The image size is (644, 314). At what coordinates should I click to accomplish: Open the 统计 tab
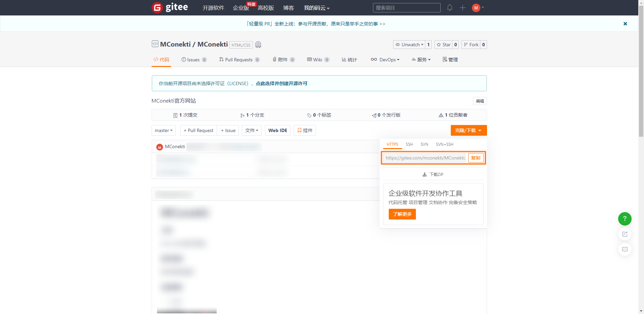(x=349, y=60)
